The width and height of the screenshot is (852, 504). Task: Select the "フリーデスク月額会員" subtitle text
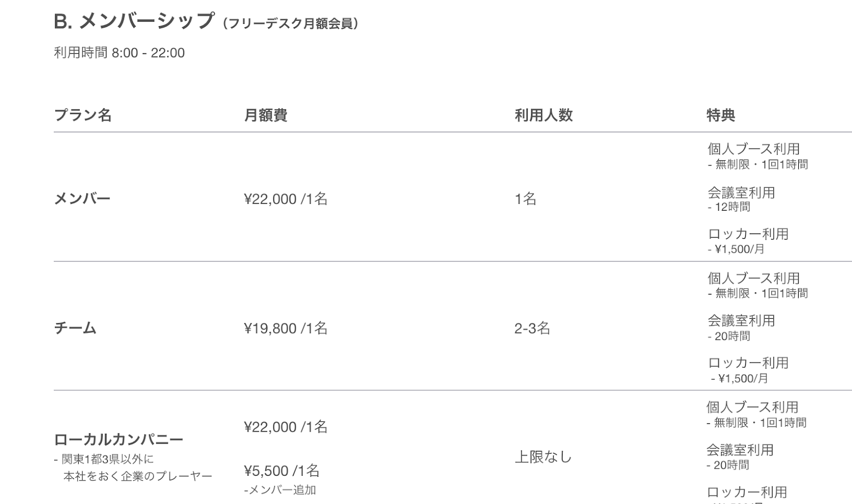[291, 24]
